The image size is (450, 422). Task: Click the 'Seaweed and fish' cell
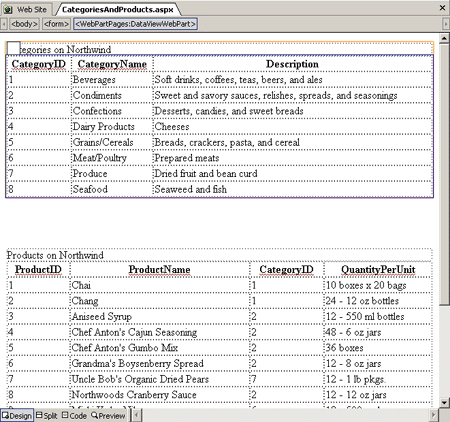pos(293,189)
